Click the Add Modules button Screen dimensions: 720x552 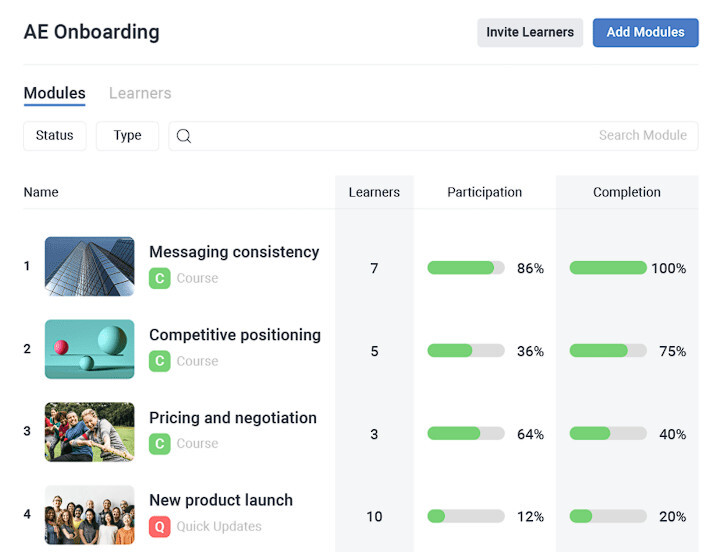645,32
